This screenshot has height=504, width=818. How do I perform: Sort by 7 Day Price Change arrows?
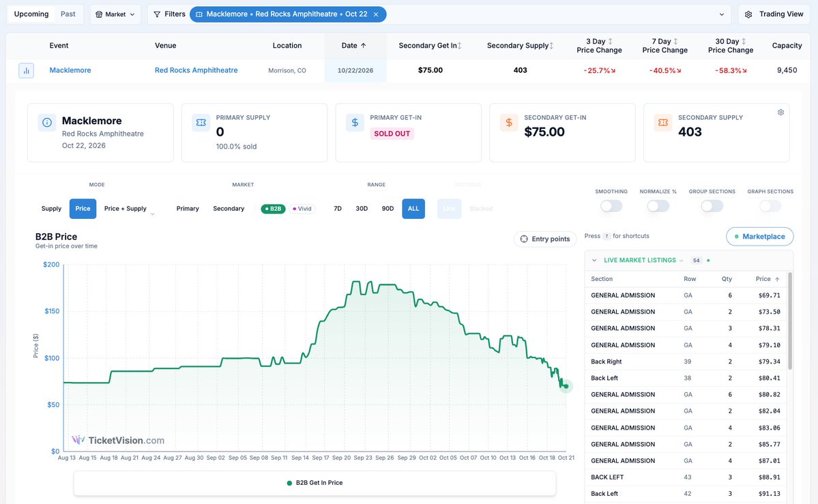tap(675, 41)
